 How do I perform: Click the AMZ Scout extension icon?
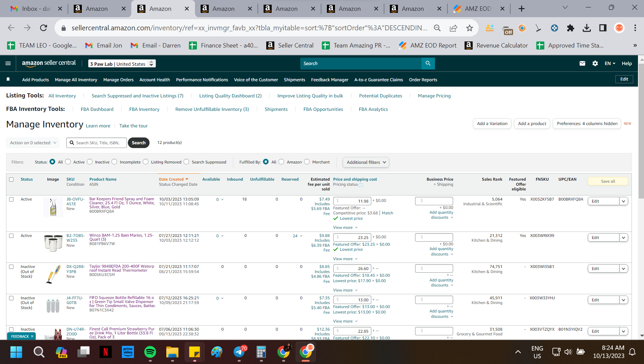point(490,28)
